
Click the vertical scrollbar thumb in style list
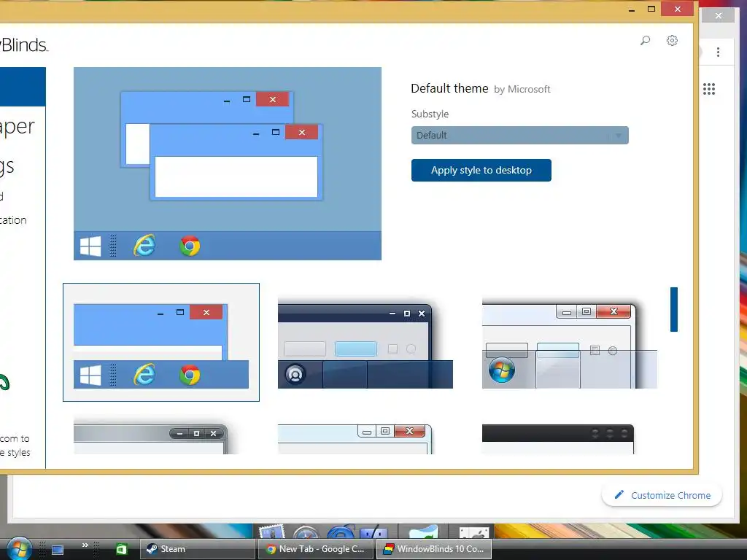[673, 309]
